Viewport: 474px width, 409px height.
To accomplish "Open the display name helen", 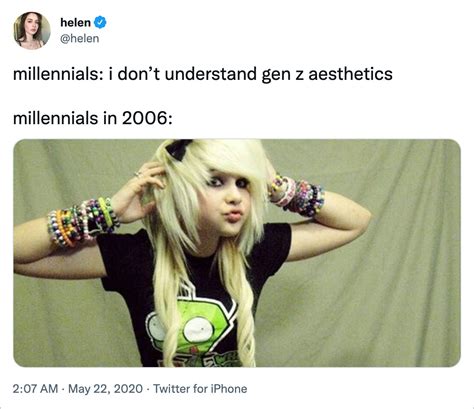I will (75, 23).
